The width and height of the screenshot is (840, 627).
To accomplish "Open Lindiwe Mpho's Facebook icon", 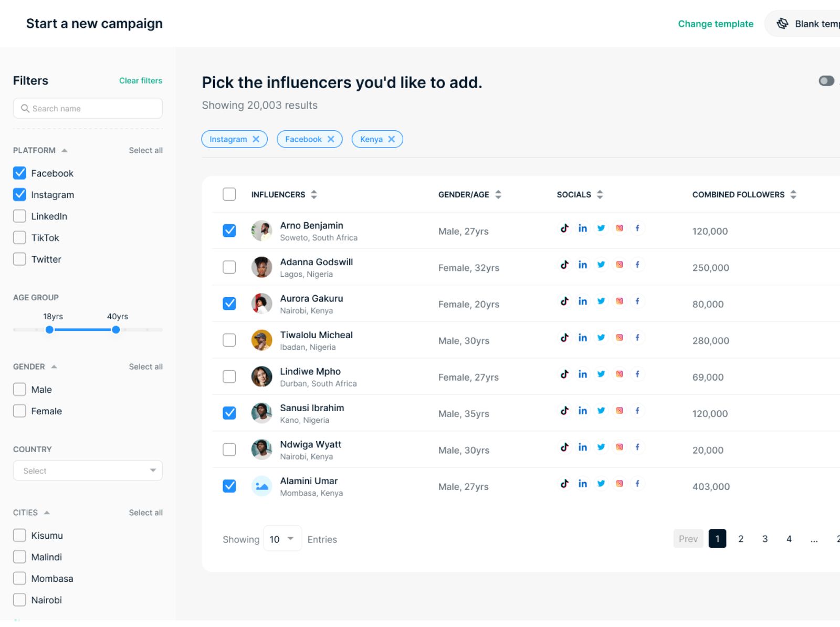I will pos(637,374).
